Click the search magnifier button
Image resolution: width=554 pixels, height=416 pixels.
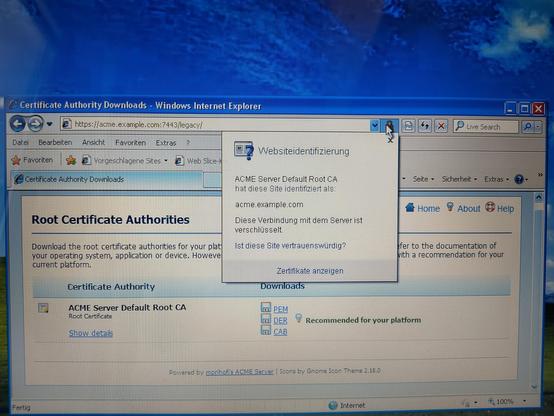coord(528,127)
